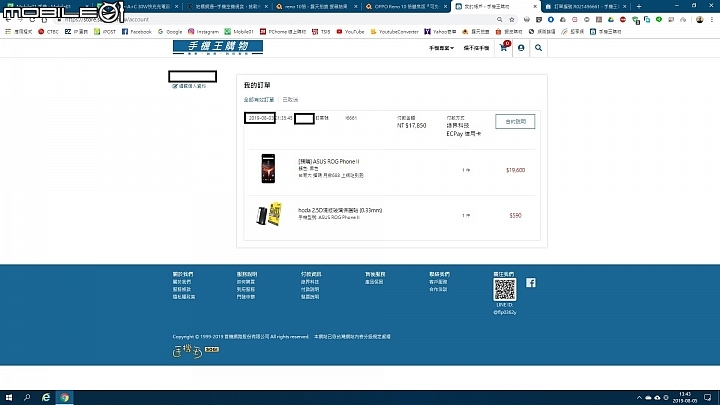The width and height of the screenshot is (720, 405).
Task: Click the browser reload button
Action: [x=32, y=20]
